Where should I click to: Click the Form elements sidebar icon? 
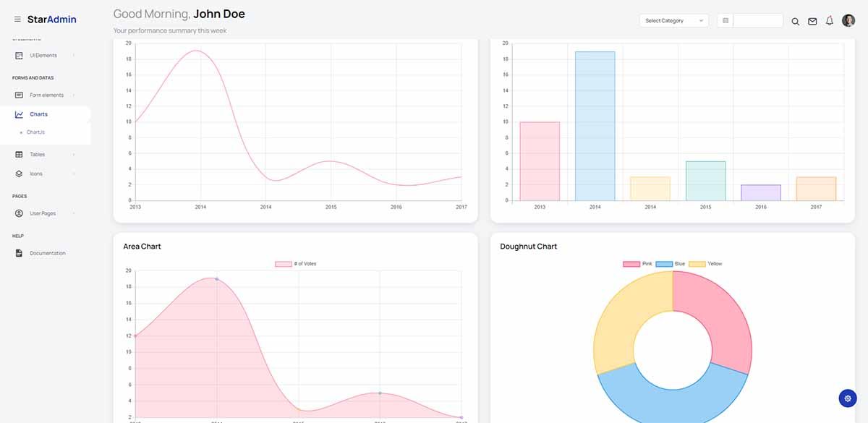click(x=18, y=95)
